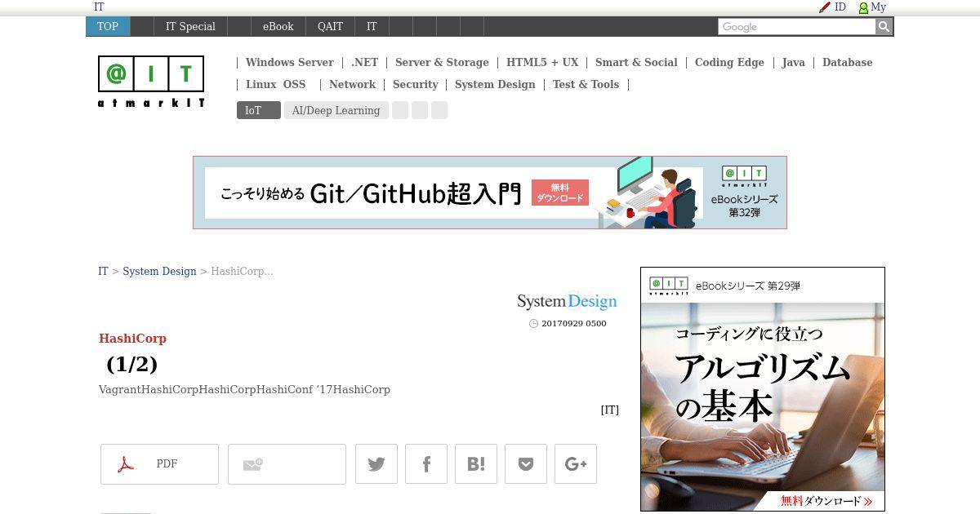Screen dimensions: 980x514
Task: Open the algorithm eBook sidebar ad
Action: 763,389
